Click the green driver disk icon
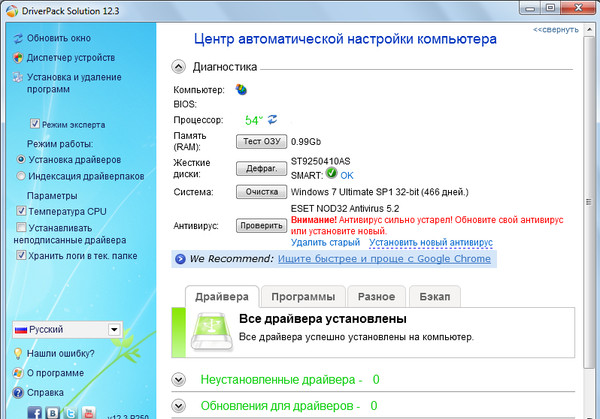 coord(212,332)
